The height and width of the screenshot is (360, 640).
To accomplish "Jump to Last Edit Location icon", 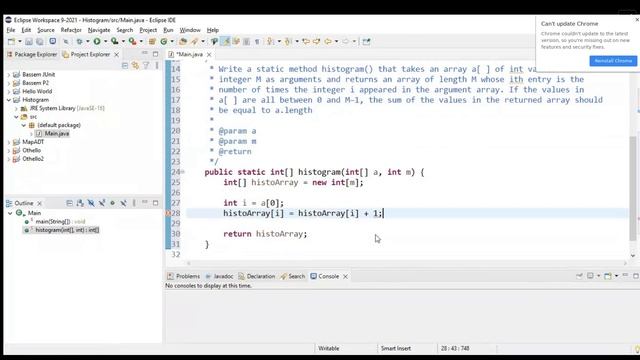I will [306, 41].
